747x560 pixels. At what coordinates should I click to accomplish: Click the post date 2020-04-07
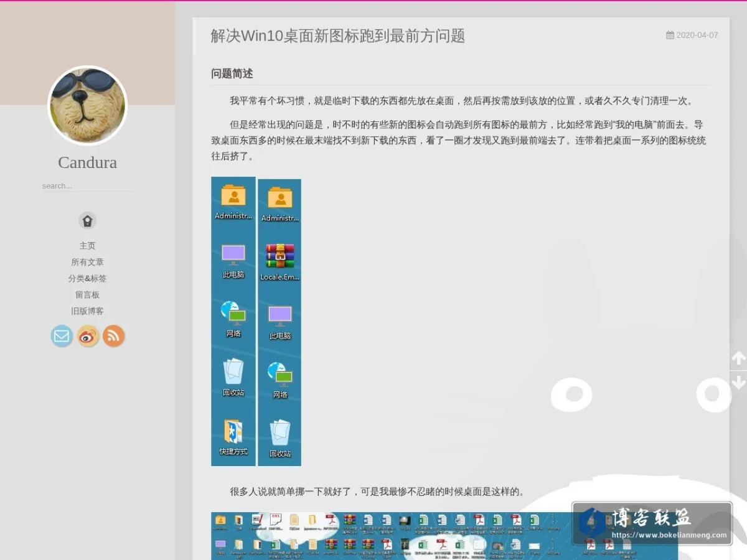click(x=697, y=35)
